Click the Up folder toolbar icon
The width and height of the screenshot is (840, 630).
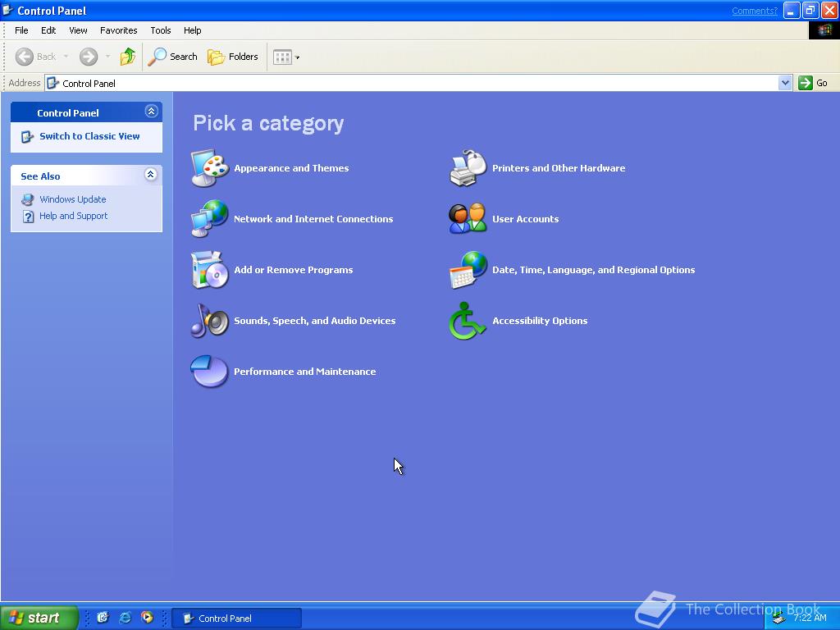127,57
